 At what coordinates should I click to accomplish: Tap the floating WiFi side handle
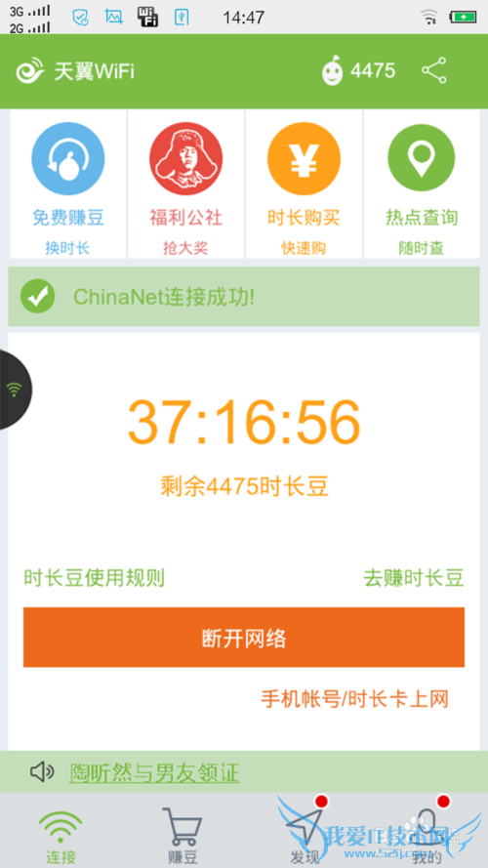(15, 390)
